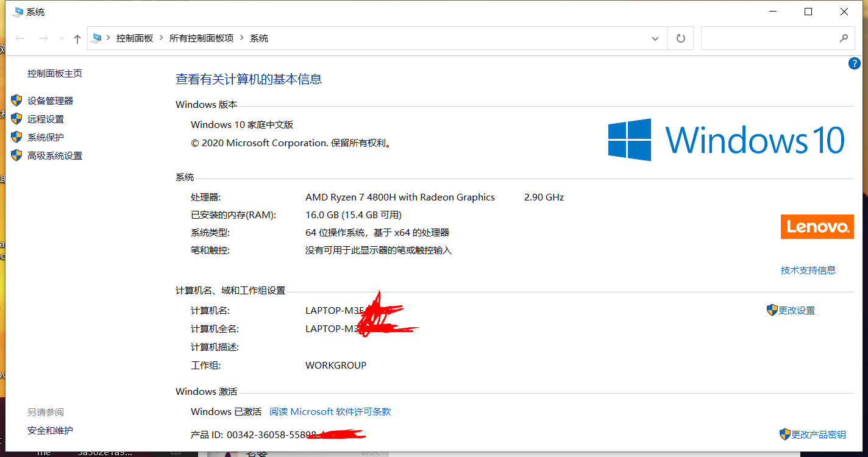Select 控制面板 breadcrumb in address bar
The height and width of the screenshot is (457, 868).
click(135, 38)
